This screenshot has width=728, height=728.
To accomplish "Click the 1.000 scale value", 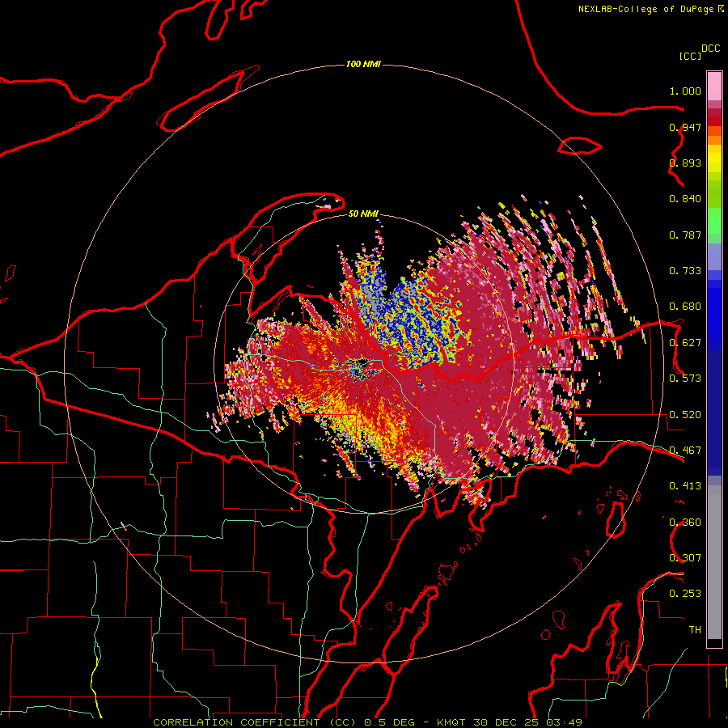I will [x=685, y=91].
